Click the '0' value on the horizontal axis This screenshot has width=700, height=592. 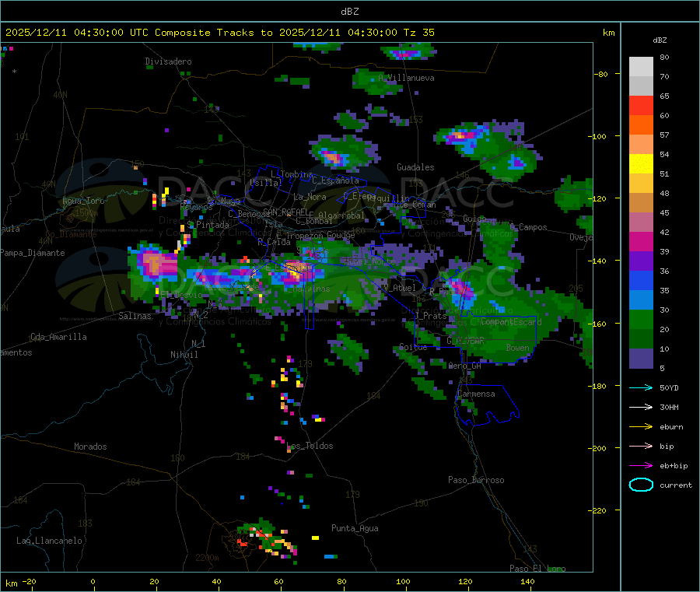(93, 581)
